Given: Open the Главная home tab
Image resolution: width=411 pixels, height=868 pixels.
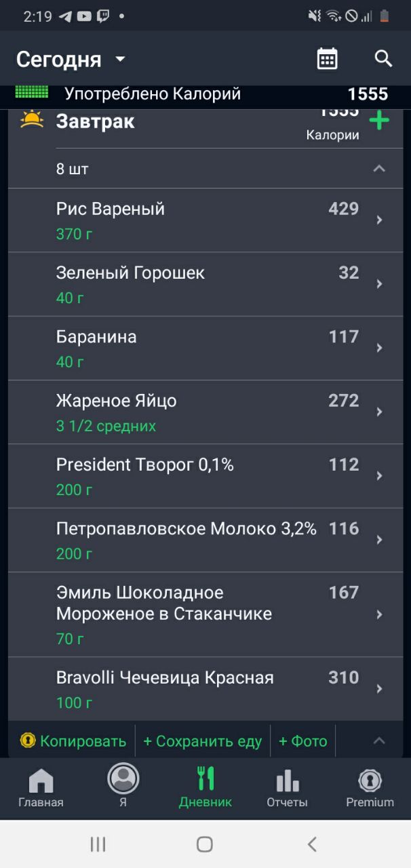Looking at the screenshot, I should 41,788.
